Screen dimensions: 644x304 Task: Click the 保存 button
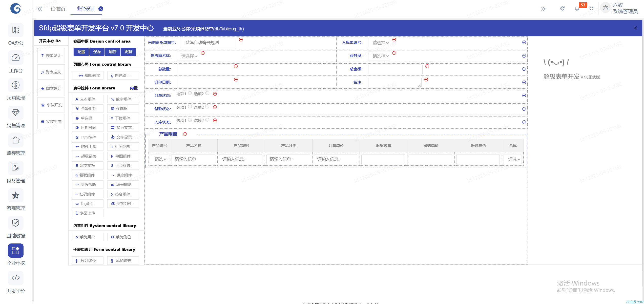[x=97, y=52]
